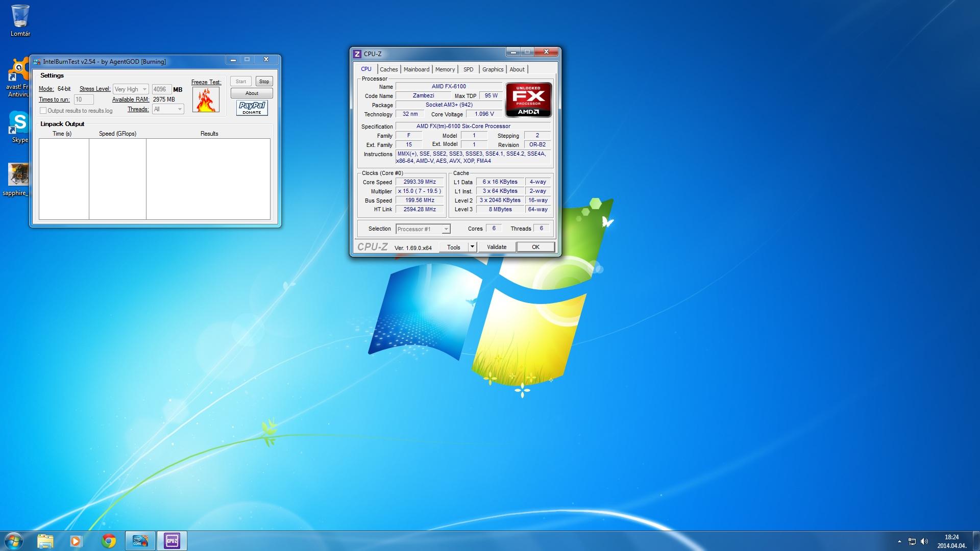Open the Stress Level dropdown
980x551 pixels.
(x=131, y=89)
